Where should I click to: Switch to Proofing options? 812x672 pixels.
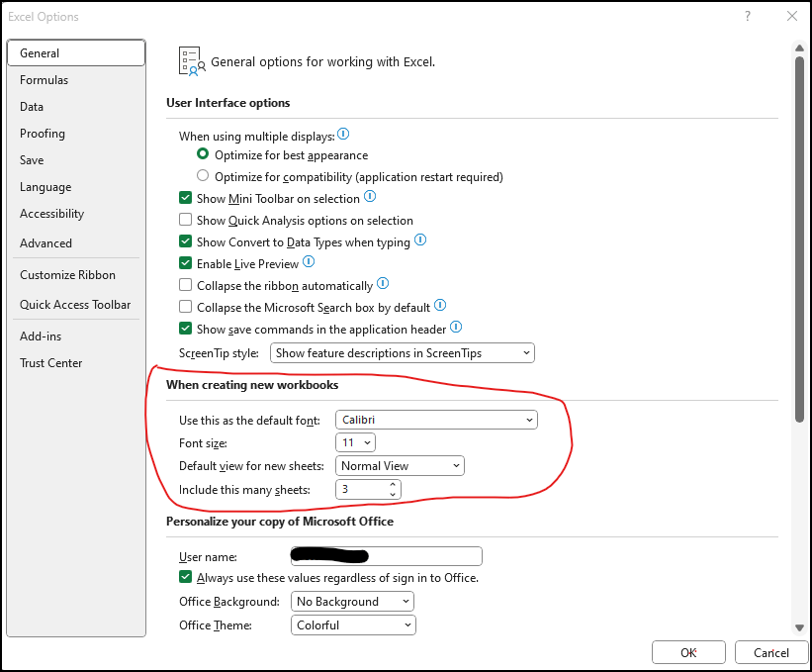pos(76,134)
